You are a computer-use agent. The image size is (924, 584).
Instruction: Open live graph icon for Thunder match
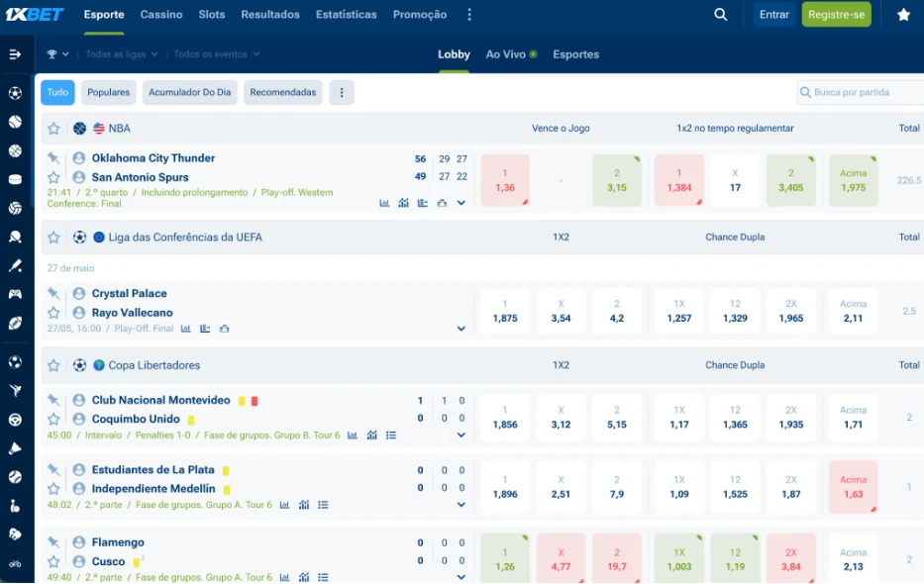point(403,203)
